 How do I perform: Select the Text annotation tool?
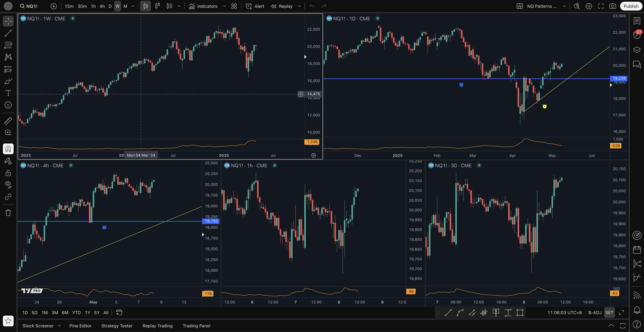click(8, 93)
